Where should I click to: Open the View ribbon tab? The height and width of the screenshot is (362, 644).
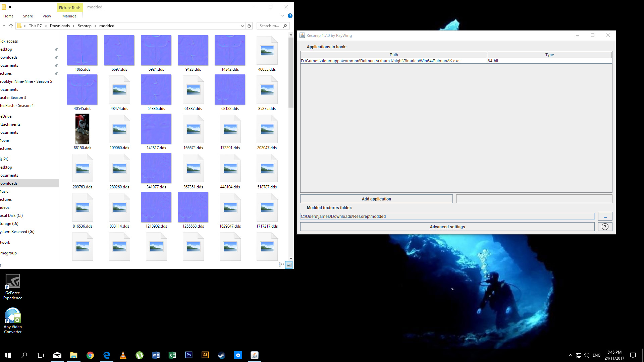47,16
